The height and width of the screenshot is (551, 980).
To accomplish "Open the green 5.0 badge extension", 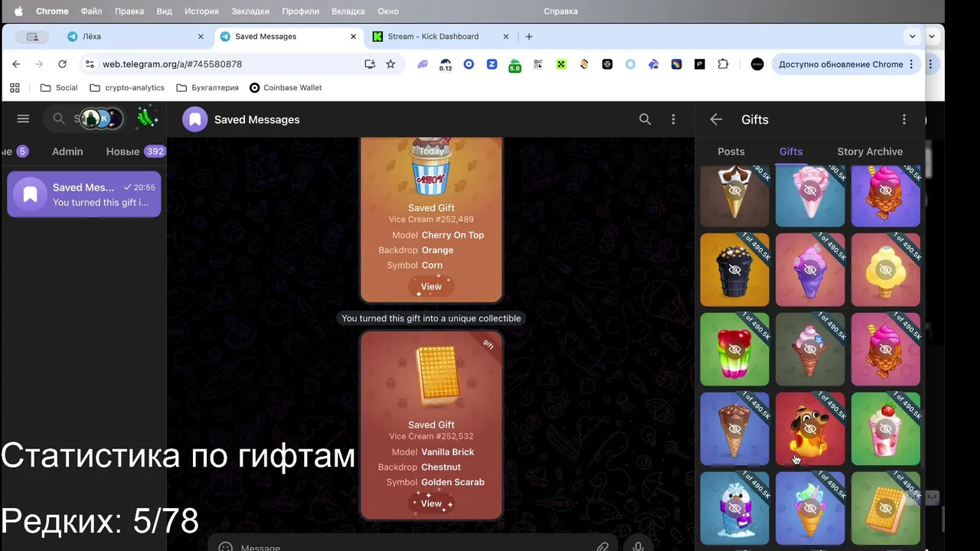I will tap(514, 65).
